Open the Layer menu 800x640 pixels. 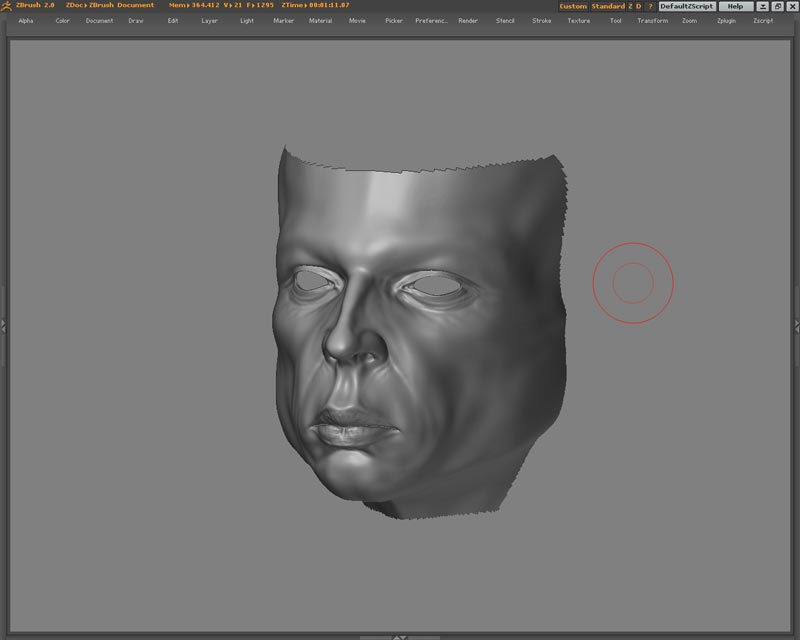click(210, 21)
